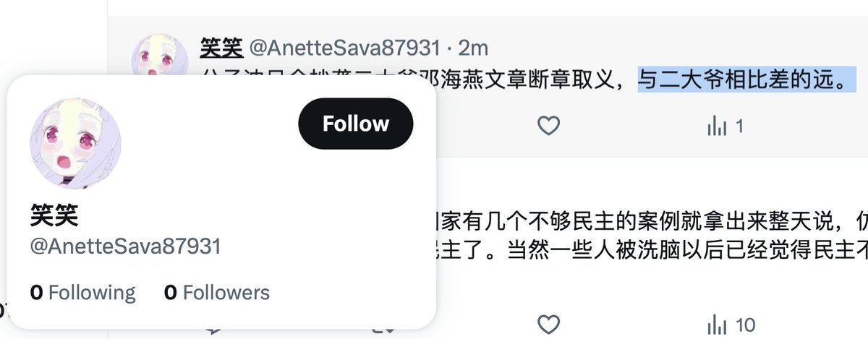Click the large avatar in hover card
Screen dimensions: 868x339
click(75, 144)
